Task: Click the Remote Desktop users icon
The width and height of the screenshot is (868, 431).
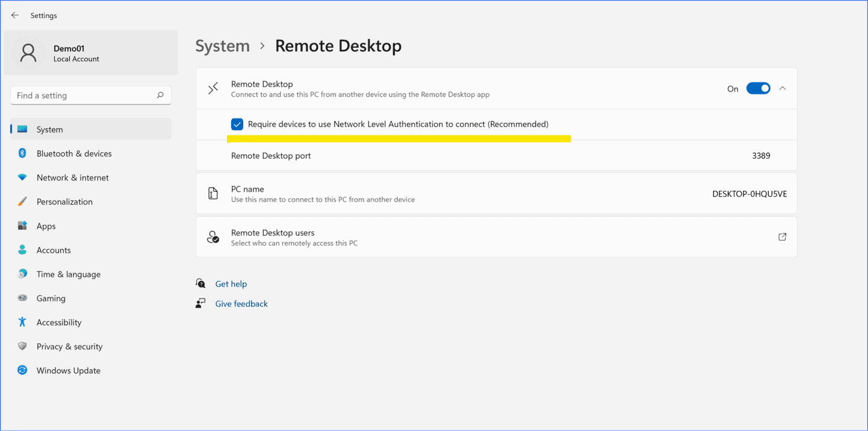Action: [213, 237]
